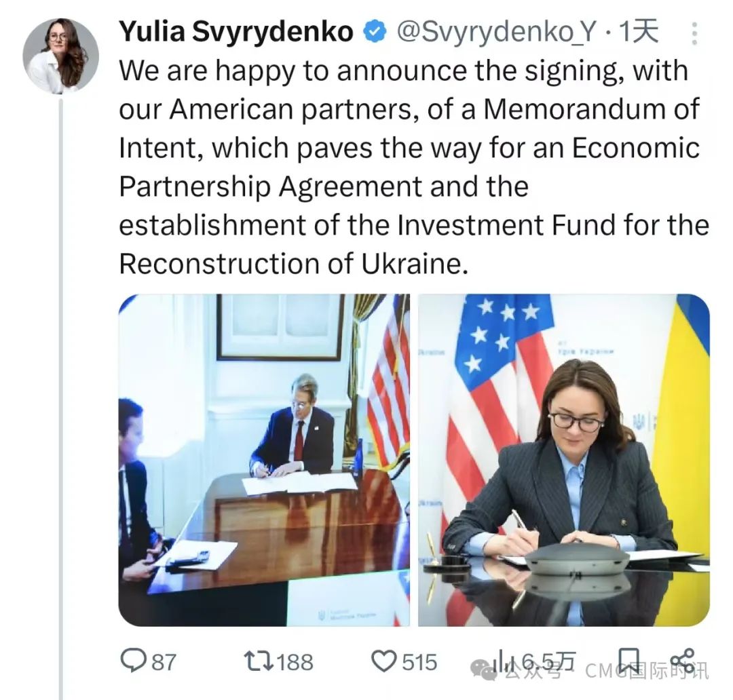Image resolution: width=733 pixels, height=700 pixels.
Task: Click the 6.5万 views count
Action: [x=548, y=659]
